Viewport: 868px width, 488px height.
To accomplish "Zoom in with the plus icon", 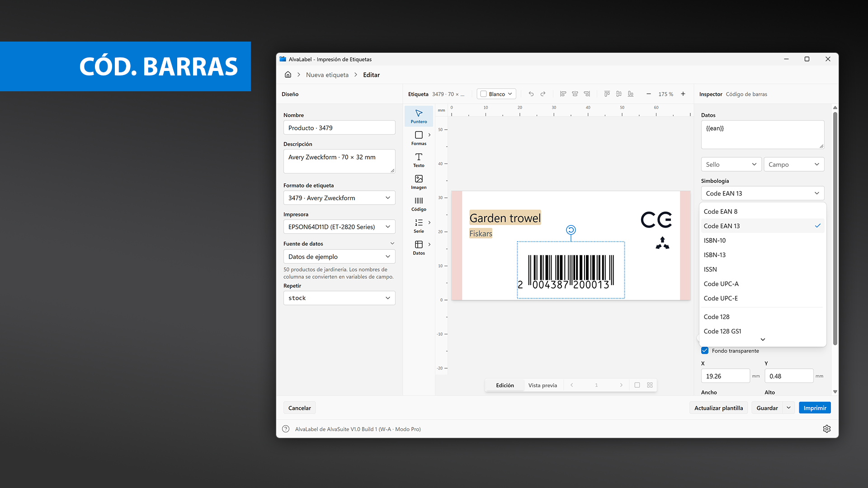I will 683,94.
